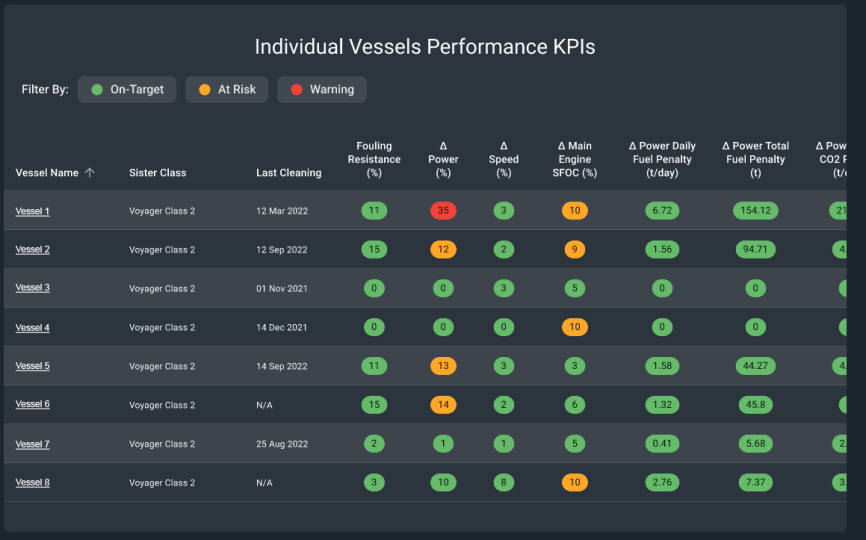
Task: Sort by Last Cleaning column header
Action: pyautogui.click(x=289, y=173)
